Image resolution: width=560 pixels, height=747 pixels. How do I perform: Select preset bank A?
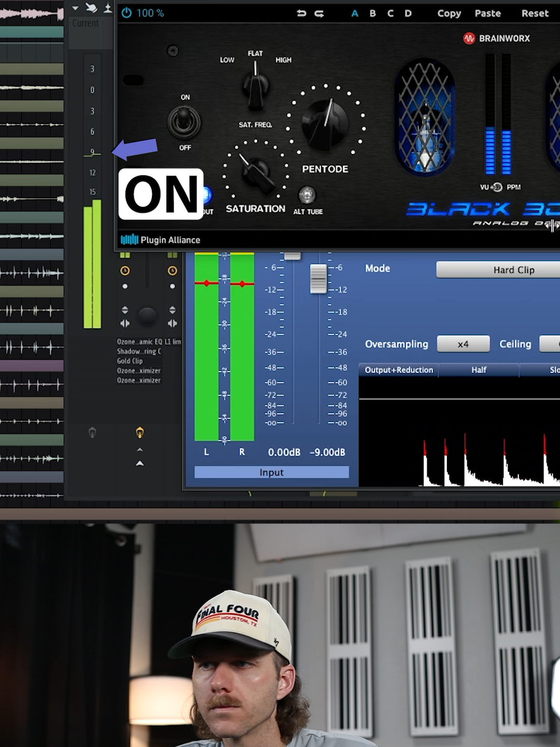(355, 13)
